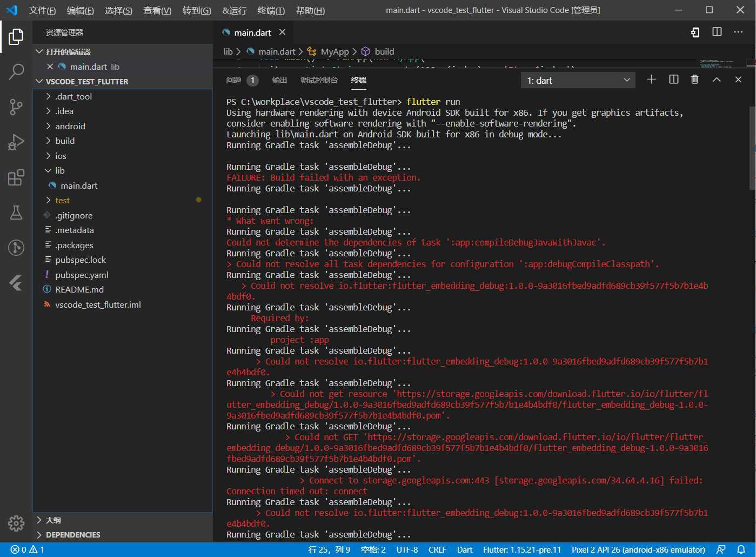Select the main.dart editor tab
The width and height of the screenshot is (756, 557).
[253, 33]
